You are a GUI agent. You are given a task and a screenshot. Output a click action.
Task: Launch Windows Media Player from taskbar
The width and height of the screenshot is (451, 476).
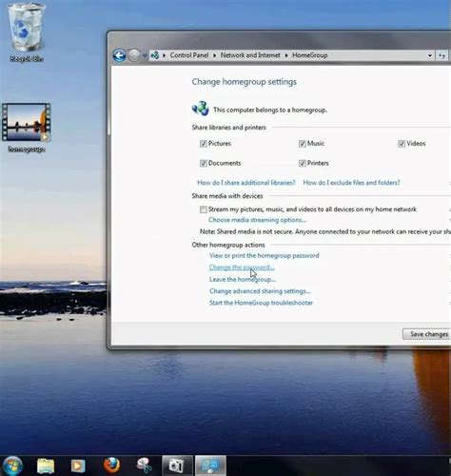point(78,466)
